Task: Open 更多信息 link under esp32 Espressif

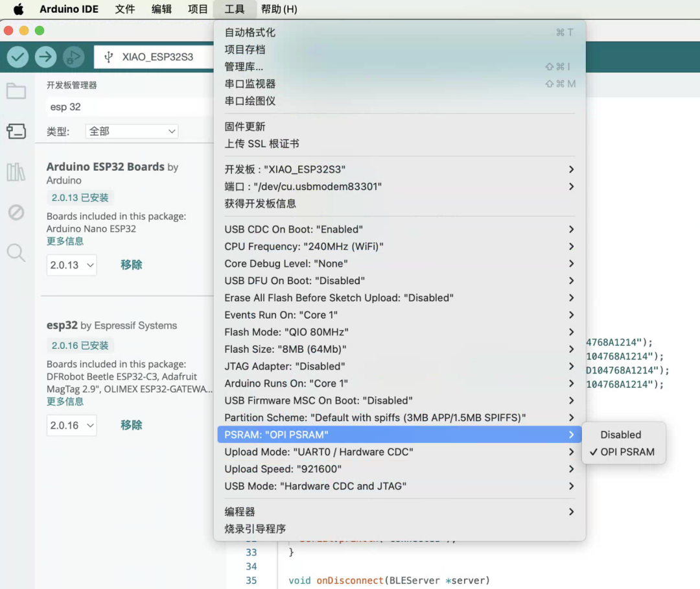Action: tap(65, 402)
